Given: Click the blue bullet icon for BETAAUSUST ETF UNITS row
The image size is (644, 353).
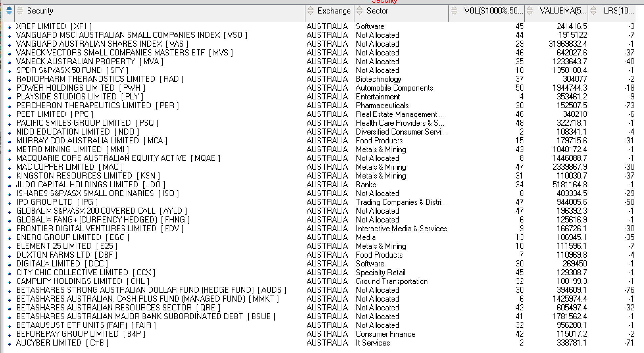Looking at the screenshot, I should pyautogui.click(x=9, y=327).
